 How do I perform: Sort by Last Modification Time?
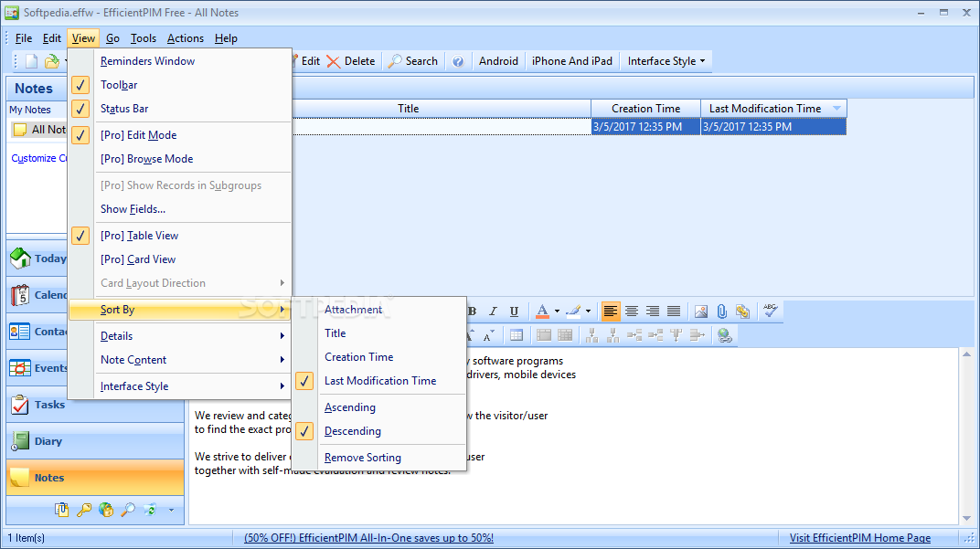click(x=380, y=381)
